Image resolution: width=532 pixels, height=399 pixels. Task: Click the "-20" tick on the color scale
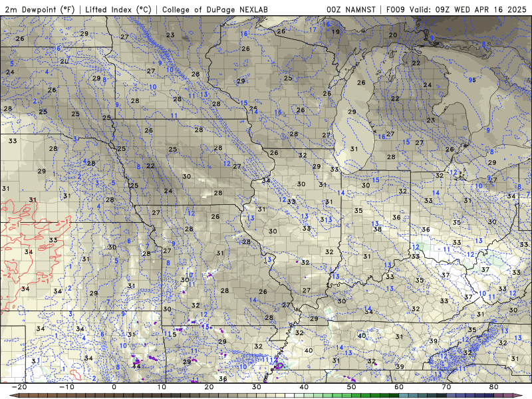19,387
